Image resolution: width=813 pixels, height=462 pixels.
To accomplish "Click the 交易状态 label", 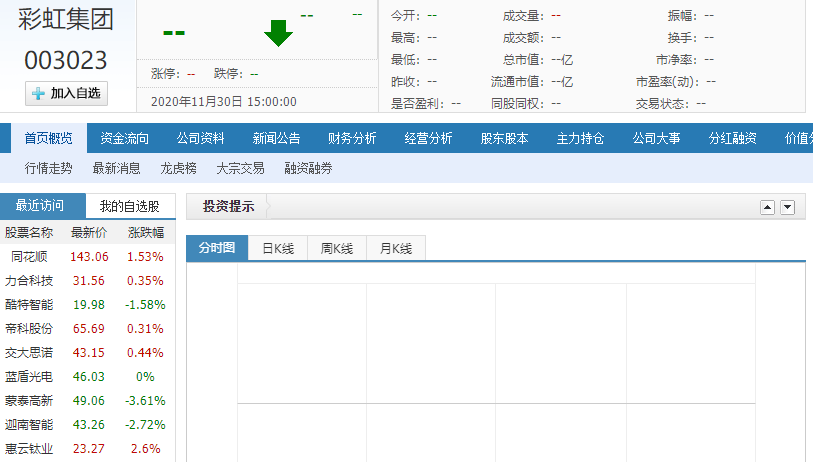I will 662,104.
